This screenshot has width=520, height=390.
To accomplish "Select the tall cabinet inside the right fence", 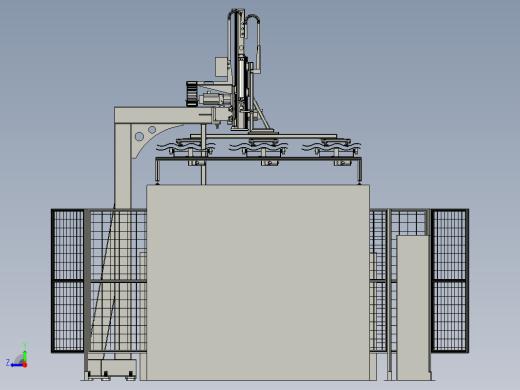I will tap(413, 308).
